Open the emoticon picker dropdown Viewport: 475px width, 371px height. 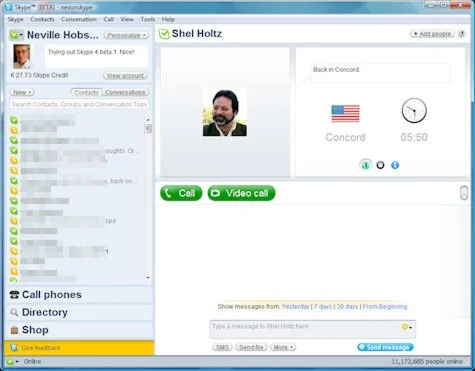tap(407, 327)
